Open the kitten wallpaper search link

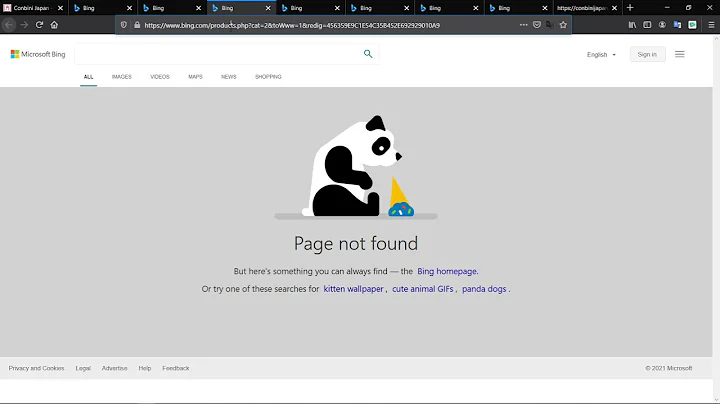pos(353,289)
